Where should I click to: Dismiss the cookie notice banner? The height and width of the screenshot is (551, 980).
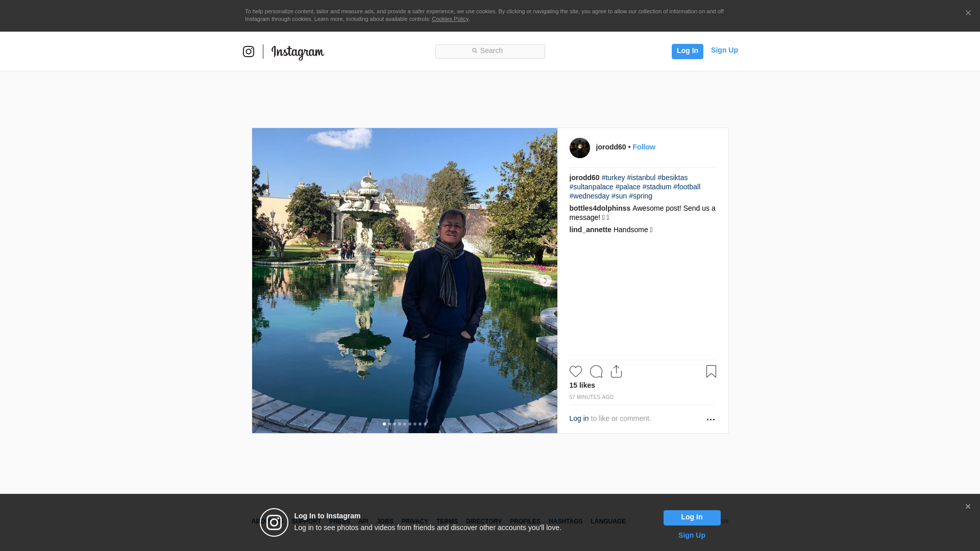[x=968, y=13]
